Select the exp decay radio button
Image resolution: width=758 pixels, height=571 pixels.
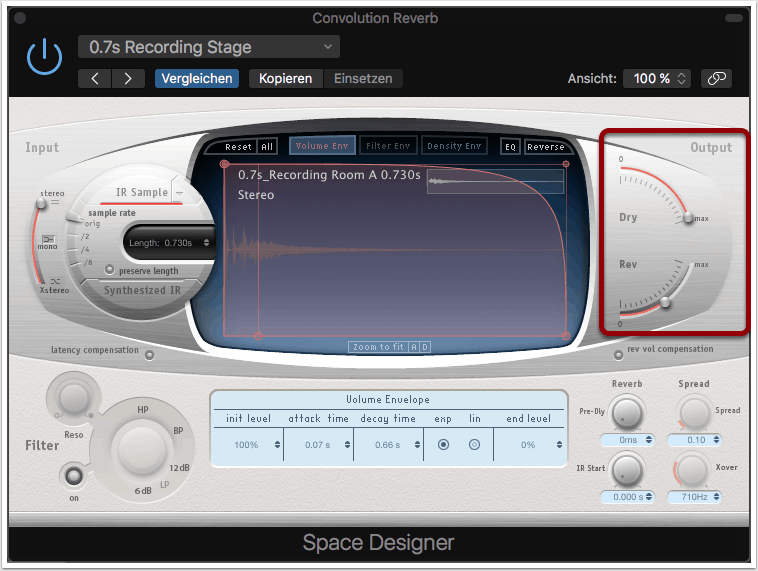coord(443,444)
